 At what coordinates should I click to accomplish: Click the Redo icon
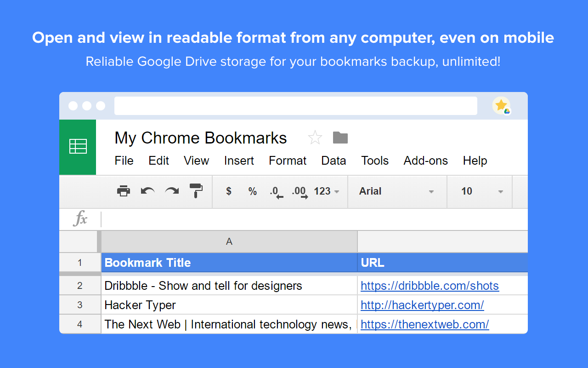click(171, 191)
